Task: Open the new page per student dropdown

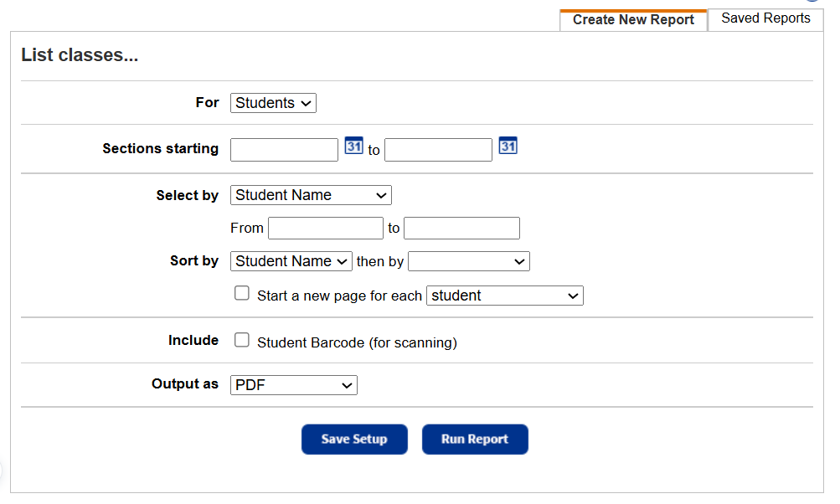Action: point(504,295)
